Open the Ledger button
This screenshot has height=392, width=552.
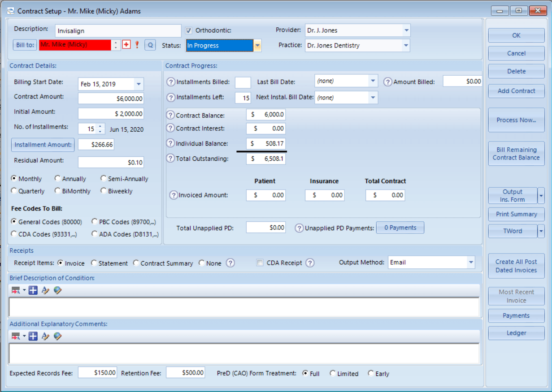tap(516, 333)
